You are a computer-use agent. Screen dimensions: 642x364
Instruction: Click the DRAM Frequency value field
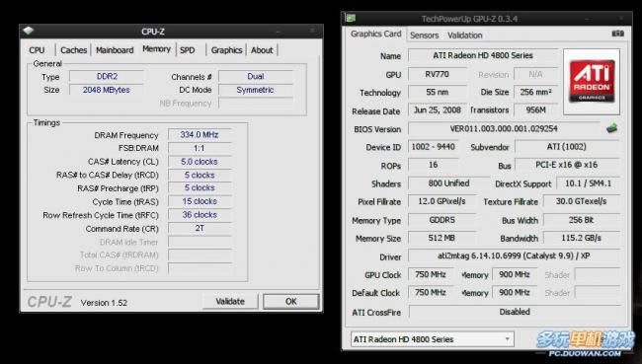point(200,134)
